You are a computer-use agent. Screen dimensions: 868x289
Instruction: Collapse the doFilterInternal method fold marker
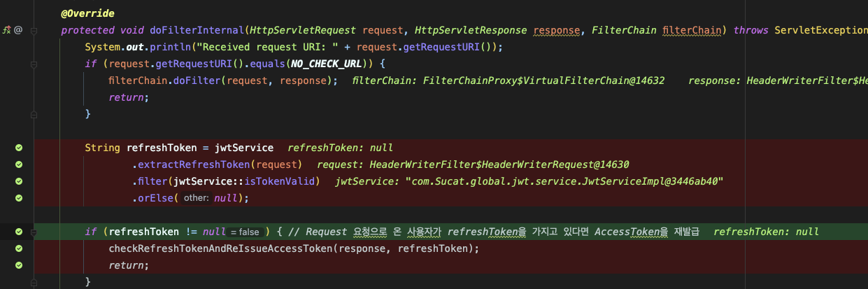(x=33, y=31)
